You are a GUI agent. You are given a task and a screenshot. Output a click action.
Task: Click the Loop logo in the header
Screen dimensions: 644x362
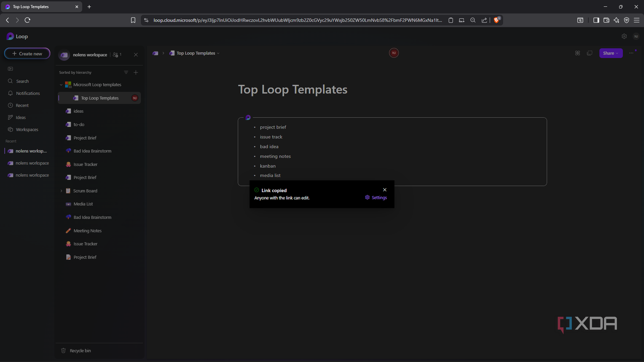click(x=17, y=36)
